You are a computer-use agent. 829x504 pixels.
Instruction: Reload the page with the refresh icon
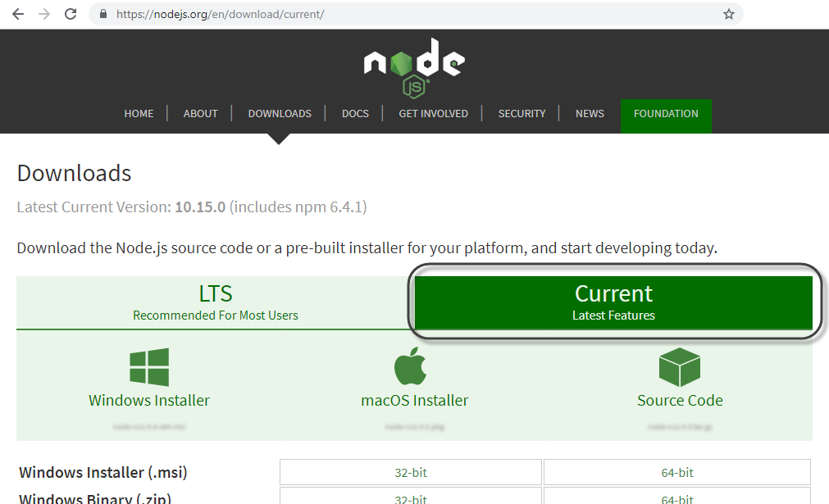(71, 14)
